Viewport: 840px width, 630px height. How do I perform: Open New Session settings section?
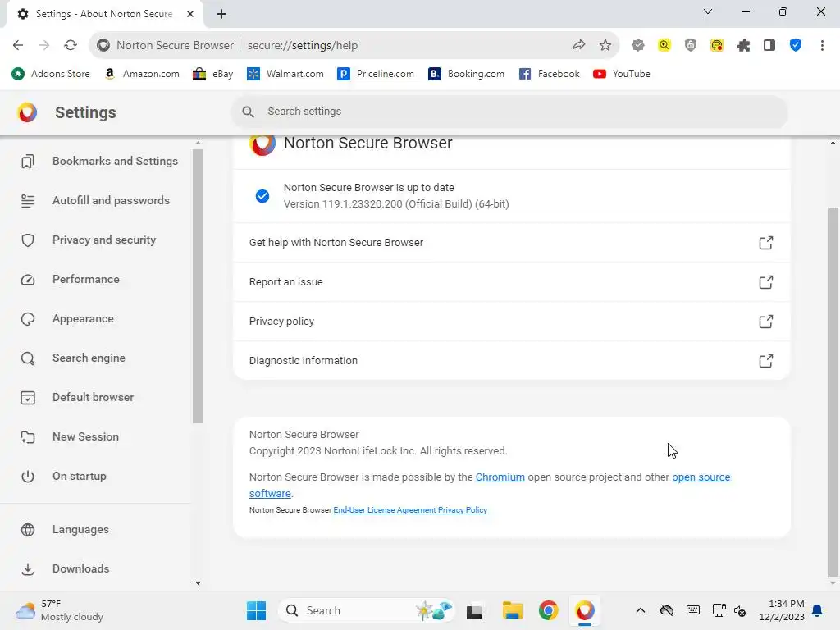(x=70, y=436)
